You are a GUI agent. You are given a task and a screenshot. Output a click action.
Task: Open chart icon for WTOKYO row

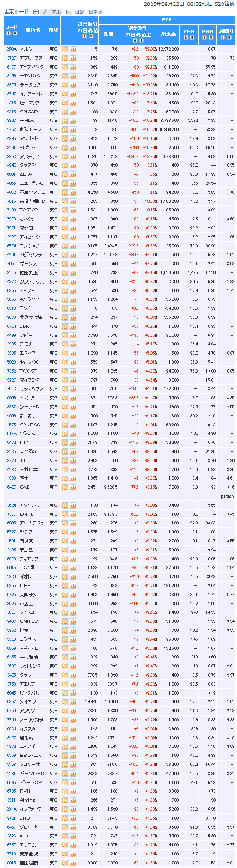click(73, 76)
